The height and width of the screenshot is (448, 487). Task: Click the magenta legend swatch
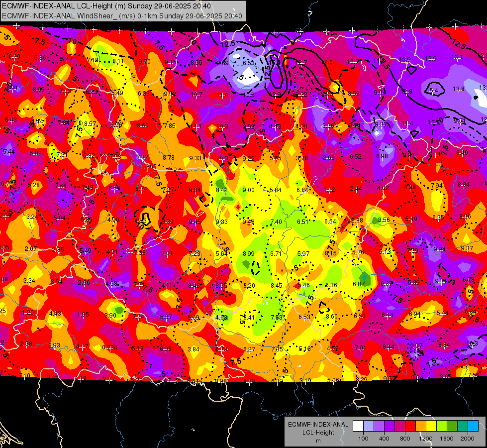coord(400,426)
